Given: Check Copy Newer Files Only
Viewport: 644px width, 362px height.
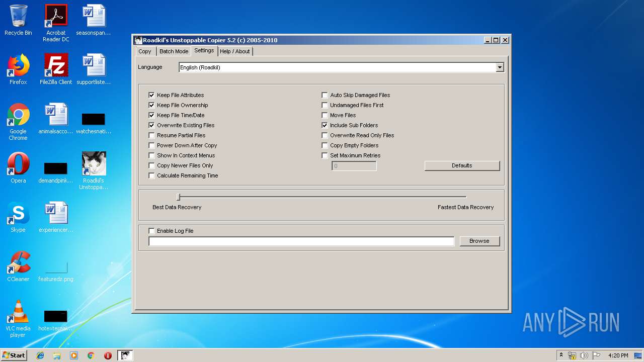Looking at the screenshot, I should point(151,165).
